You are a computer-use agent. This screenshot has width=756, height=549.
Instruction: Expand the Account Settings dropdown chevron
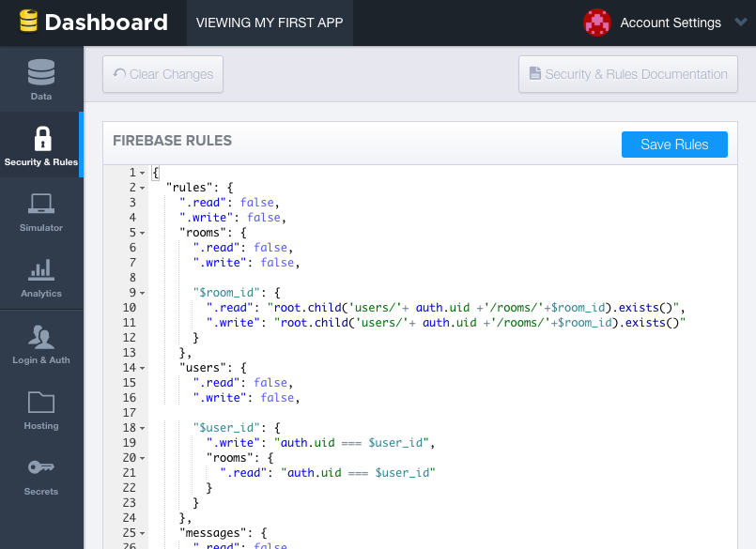[x=741, y=23]
